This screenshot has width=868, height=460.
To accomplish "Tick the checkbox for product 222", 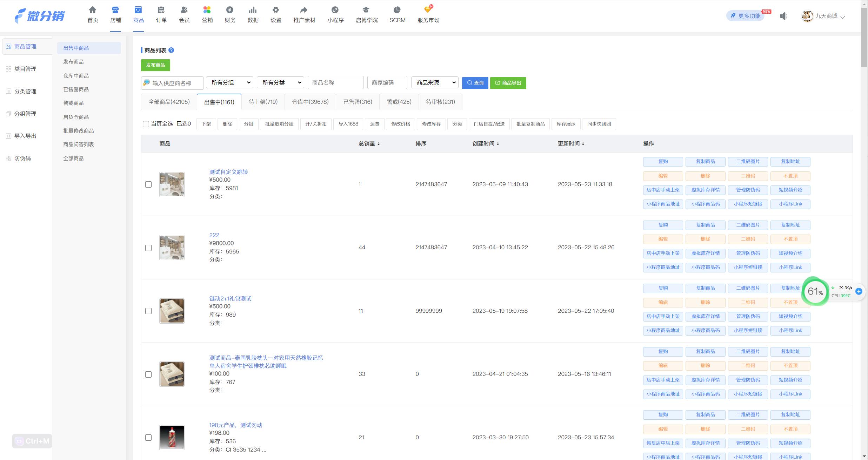I will pyautogui.click(x=148, y=248).
